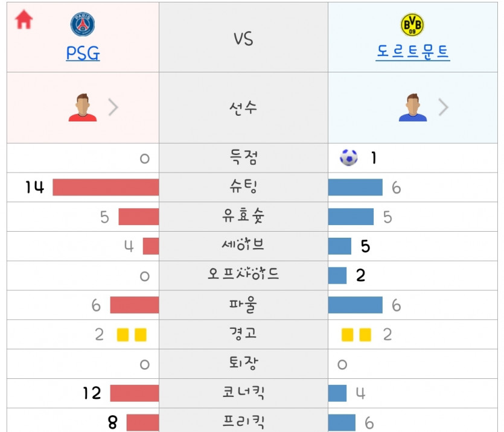This screenshot has width=504, height=432.
Task: Select the 슈팅 stat row label
Action: tap(243, 186)
